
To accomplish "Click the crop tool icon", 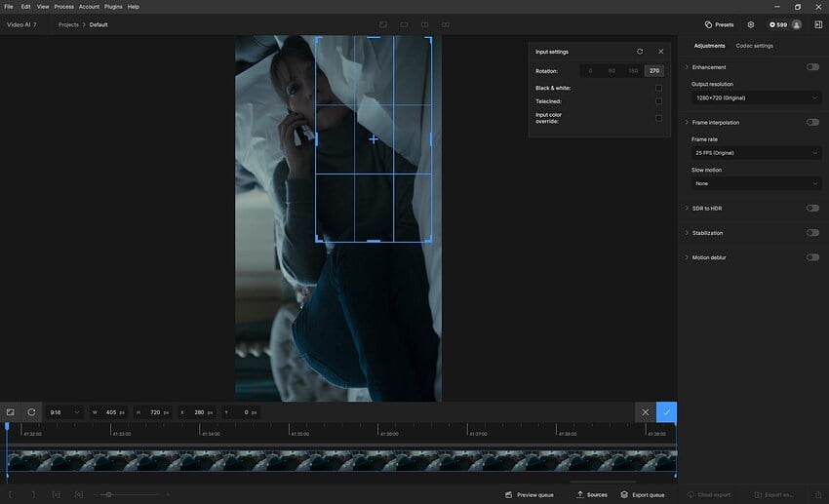I will pos(11,412).
